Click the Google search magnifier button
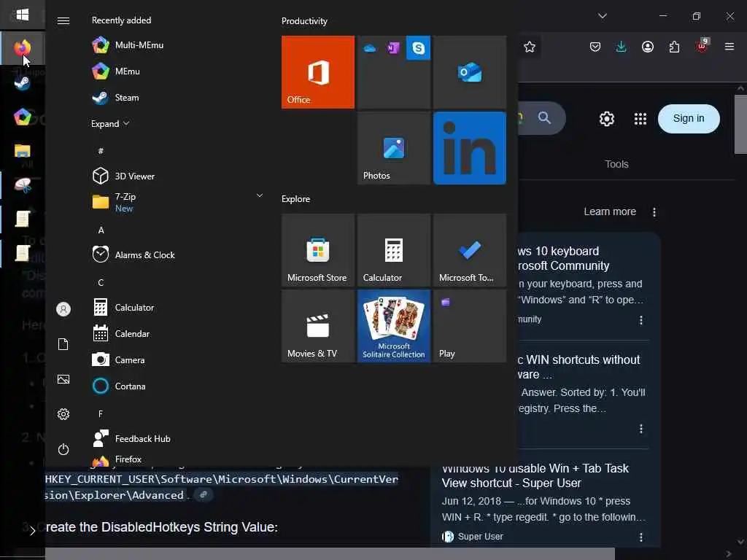 tap(544, 117)
